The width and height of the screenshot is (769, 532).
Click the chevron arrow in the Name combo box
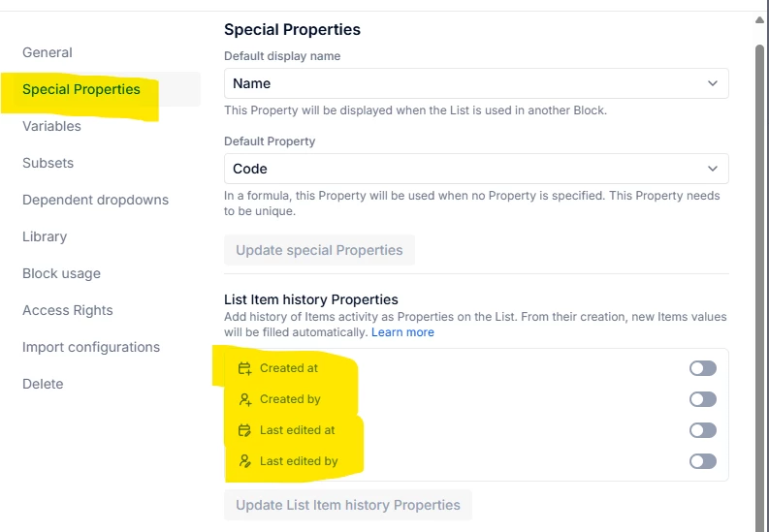pyautogui.click(x=713, y=83)
